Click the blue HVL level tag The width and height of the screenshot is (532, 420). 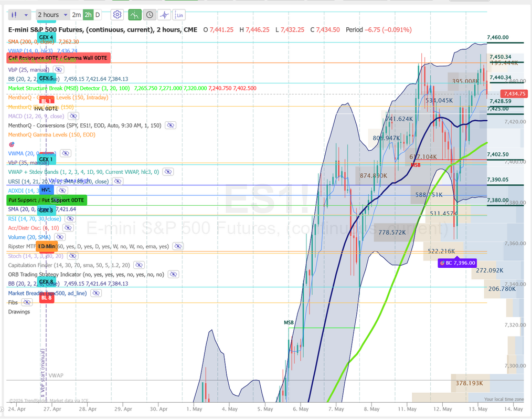point(46,190)
